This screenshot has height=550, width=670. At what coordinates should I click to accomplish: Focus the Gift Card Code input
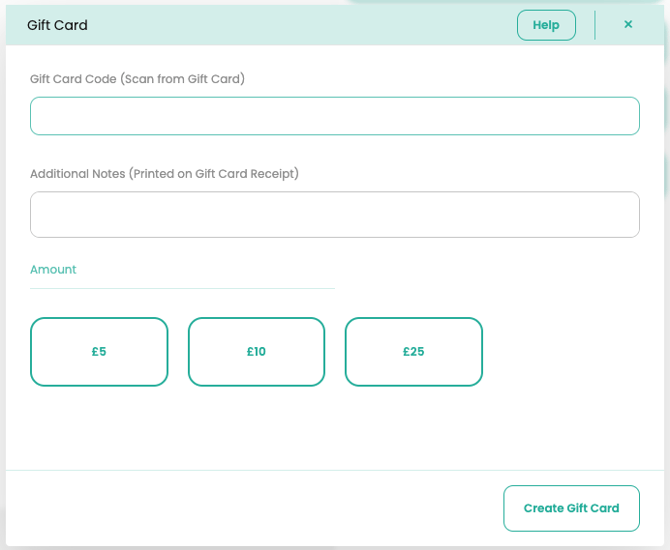[x=334, y=116]
